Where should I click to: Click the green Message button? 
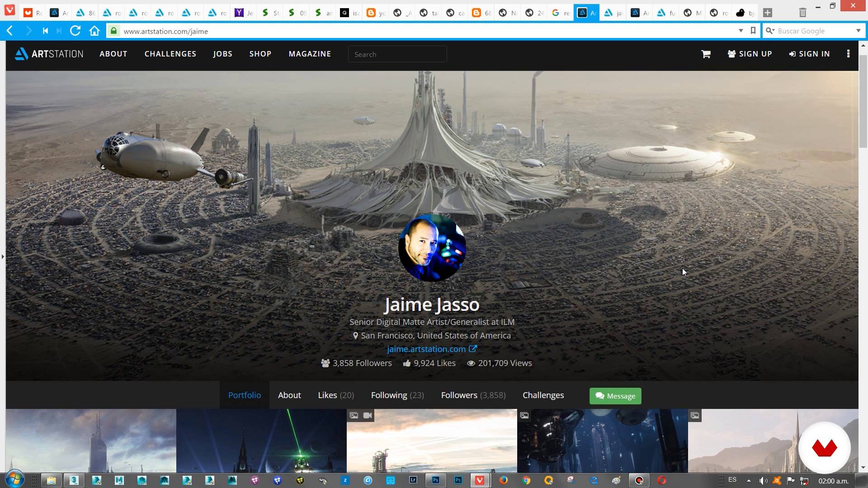tap(615, 396)
